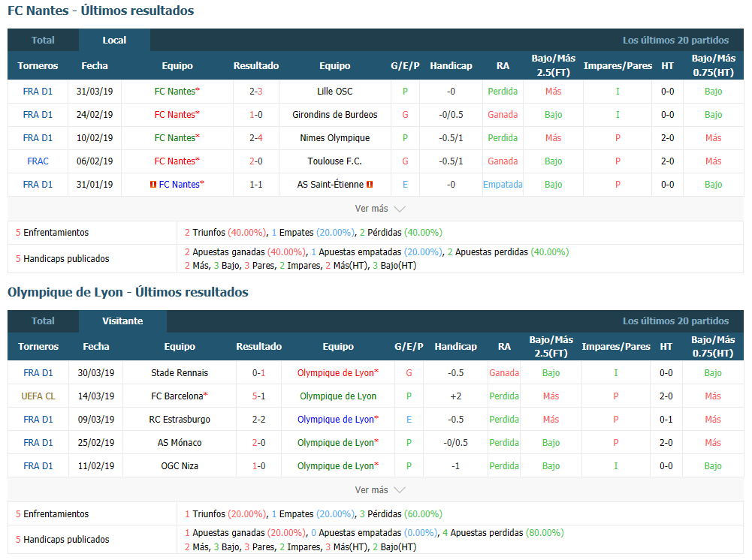This screenshot has width=752, height=560.
Task: Open Lille OSC team link
Action: [335, 91]
